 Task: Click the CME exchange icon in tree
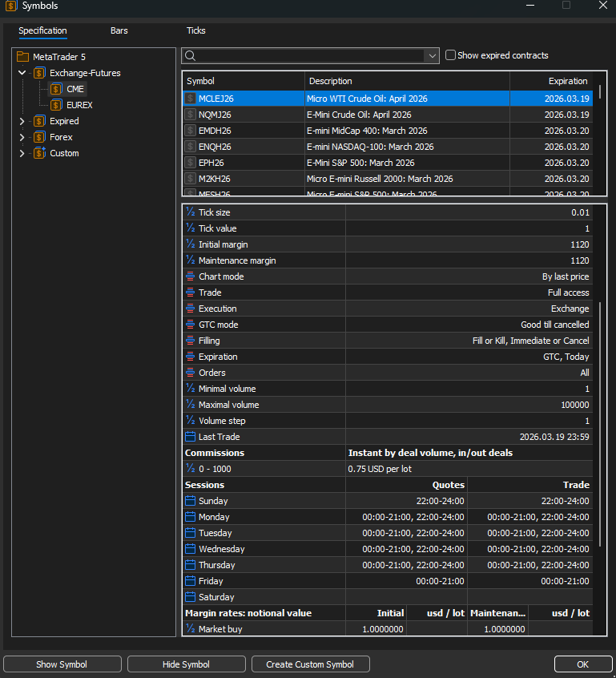pyautogui.click(x=55, y=89)
